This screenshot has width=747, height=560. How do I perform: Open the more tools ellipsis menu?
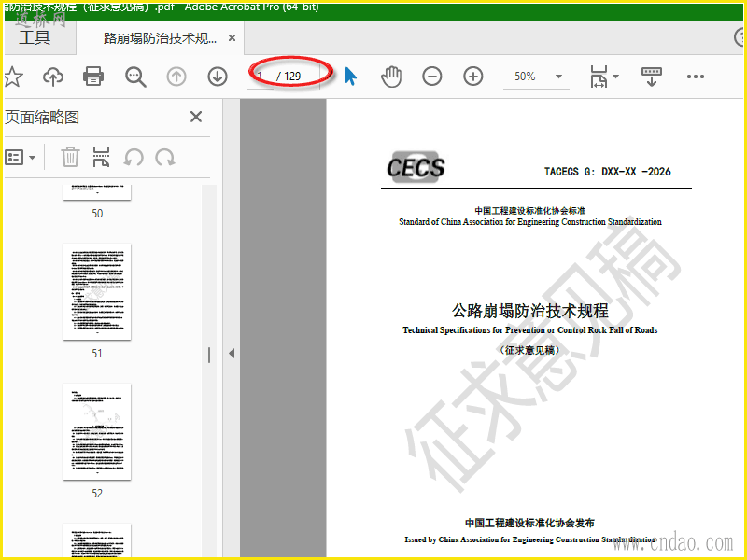tap(696, 77)
